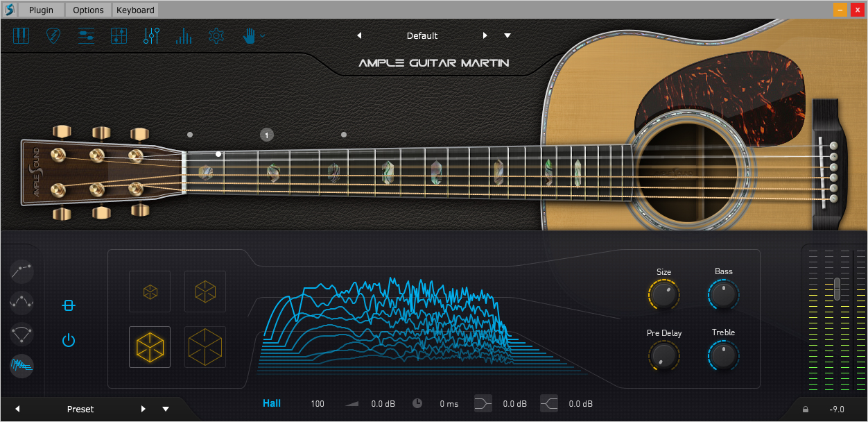Viewport: 868px width, 422px height.
Task: Click the -9.0 master volume value
Action: click(x=837, y=410)
